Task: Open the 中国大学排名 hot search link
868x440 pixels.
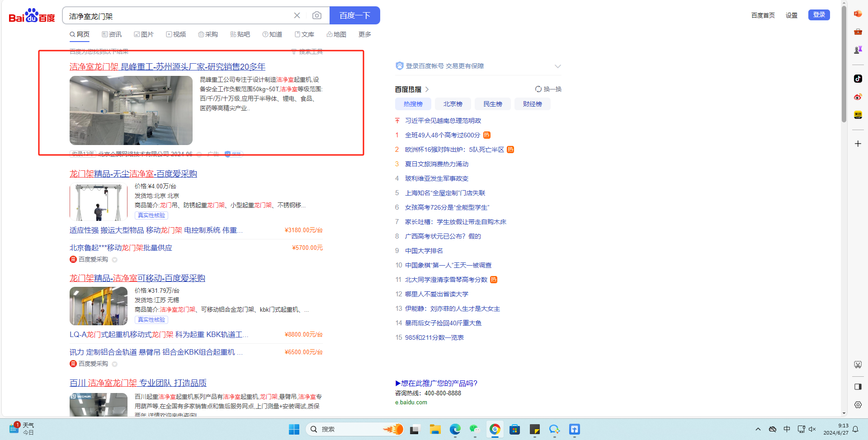Action: pos(424,251)
